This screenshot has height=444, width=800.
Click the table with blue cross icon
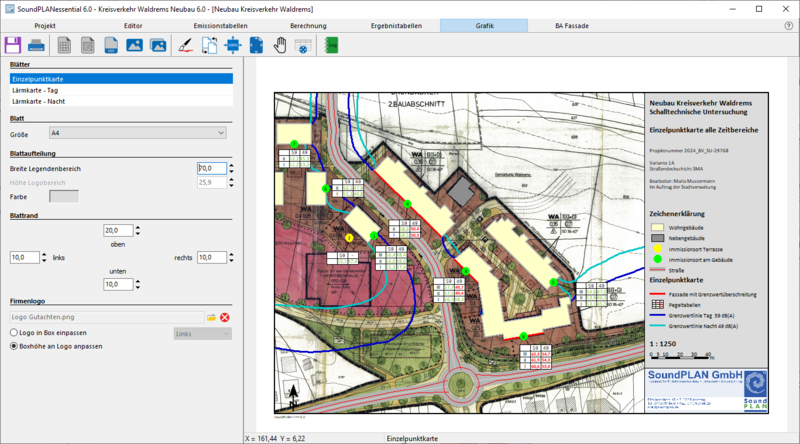(303, 45)
